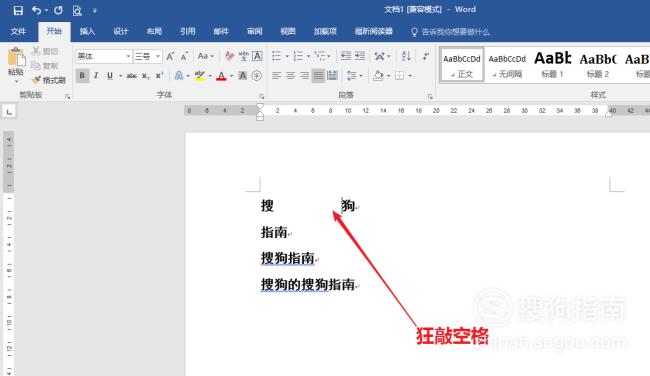Increase paragraph indent
The image size is (650, 376).
tap(360, 56)
